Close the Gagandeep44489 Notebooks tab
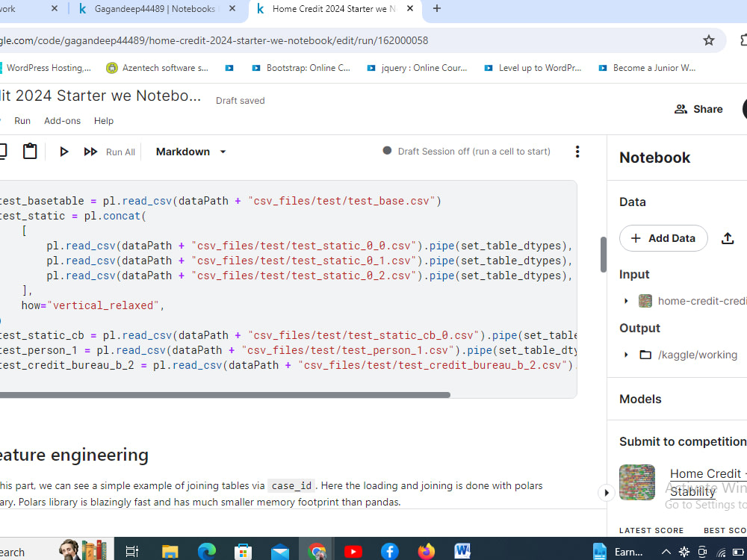747x560 pixels. (x=232, y=8)
